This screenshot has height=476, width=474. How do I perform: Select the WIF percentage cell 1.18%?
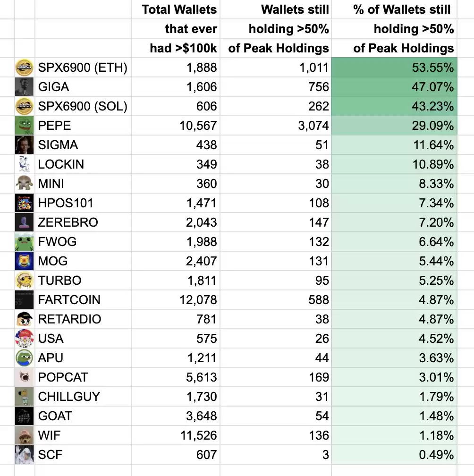(394, 435)
